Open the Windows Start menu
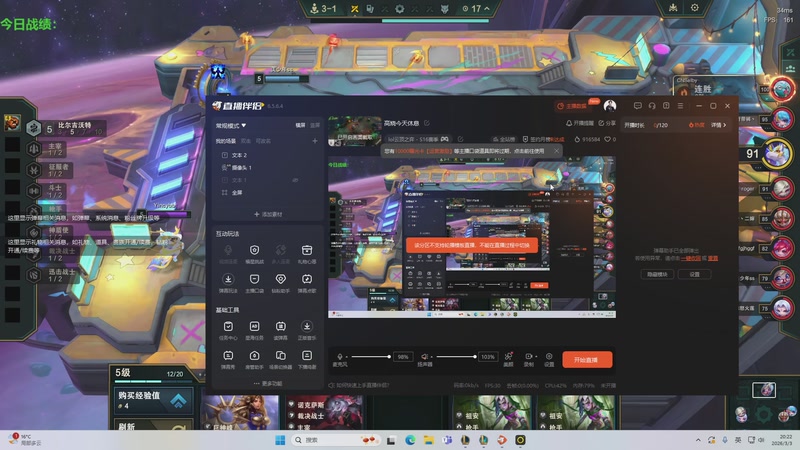This screenshot has width=800, height=450. 280,440
